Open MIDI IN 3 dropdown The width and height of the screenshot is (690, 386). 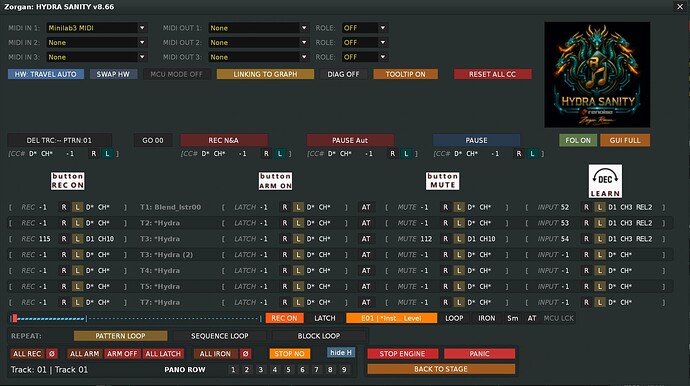(x=96, y=57)
